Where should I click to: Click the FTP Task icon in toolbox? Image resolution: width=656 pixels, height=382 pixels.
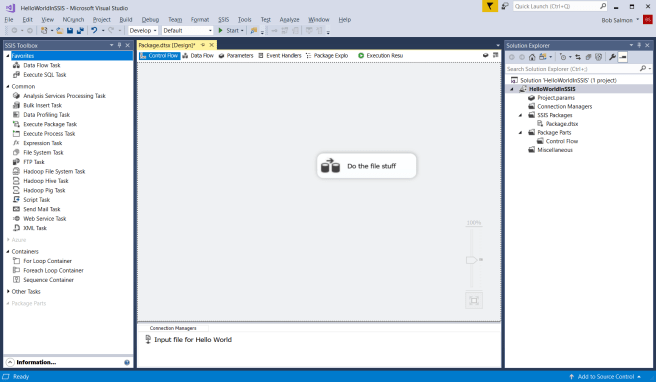pos(16,162)
